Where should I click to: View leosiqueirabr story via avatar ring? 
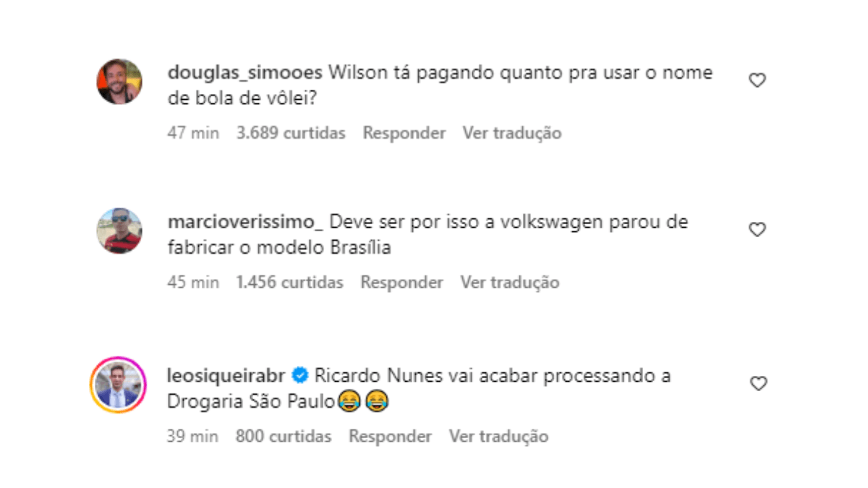pos(119,384)
